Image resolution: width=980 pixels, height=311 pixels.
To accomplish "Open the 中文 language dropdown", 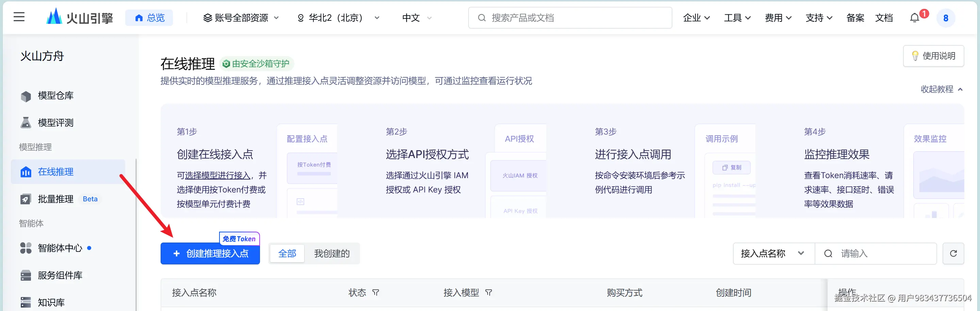I will tap(416, 18).
